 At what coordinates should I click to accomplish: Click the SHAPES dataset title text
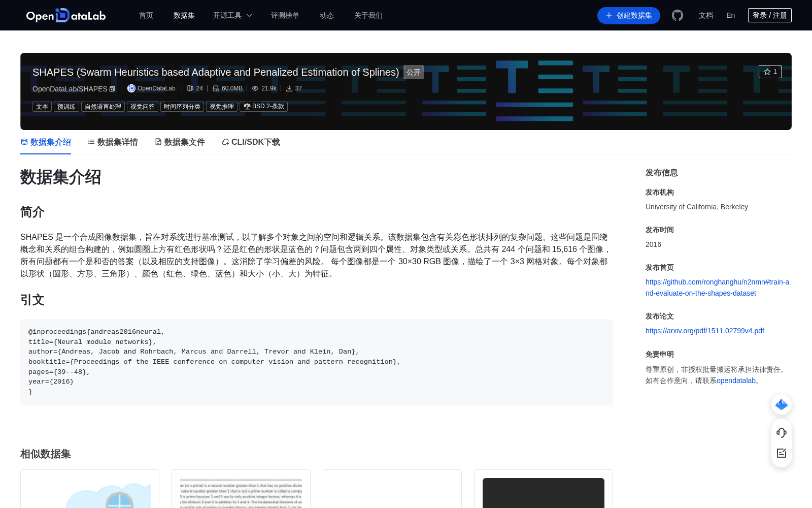(216, 72)
